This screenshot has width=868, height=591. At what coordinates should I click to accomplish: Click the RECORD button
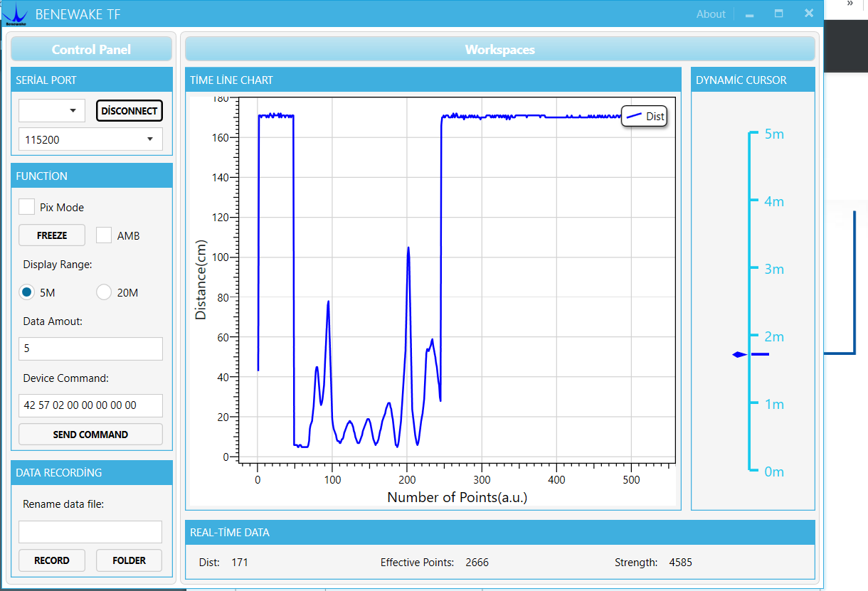pos(52,560)
